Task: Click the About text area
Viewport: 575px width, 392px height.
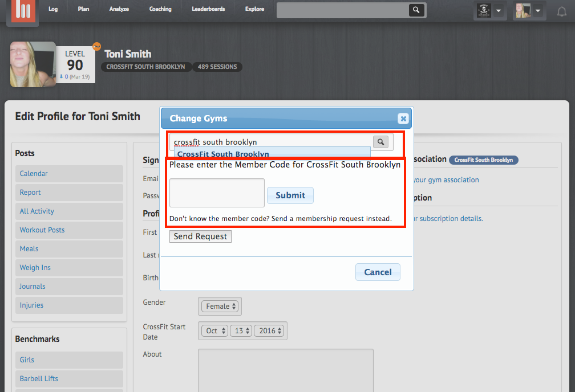Action: [286, 370]
